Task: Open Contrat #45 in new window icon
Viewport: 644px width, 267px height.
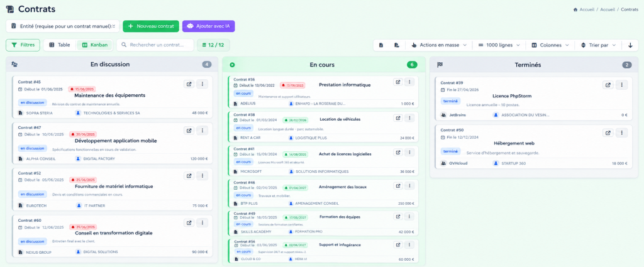Action: coord(189,84)
